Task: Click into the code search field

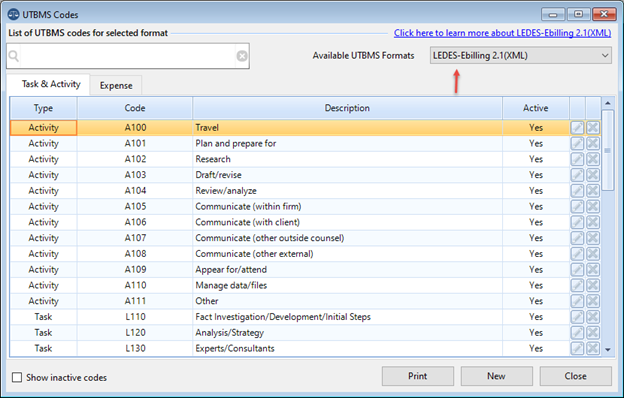Action: pyautogui.click(x=128, y=56)
